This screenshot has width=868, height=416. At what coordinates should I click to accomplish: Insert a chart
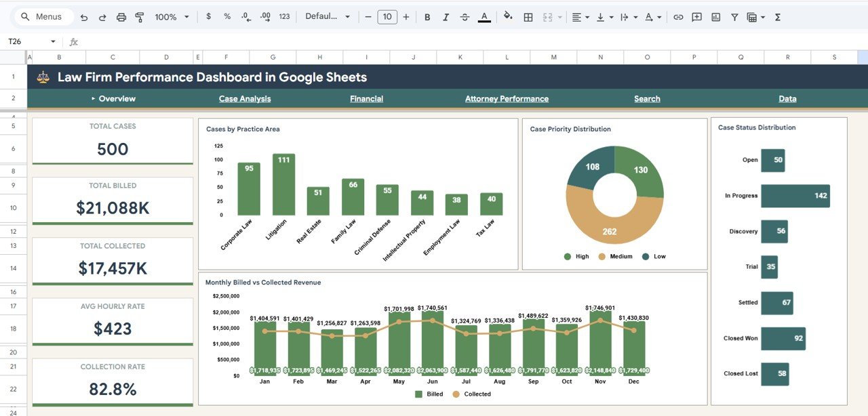pyautogui.click(x=715, y=16)
